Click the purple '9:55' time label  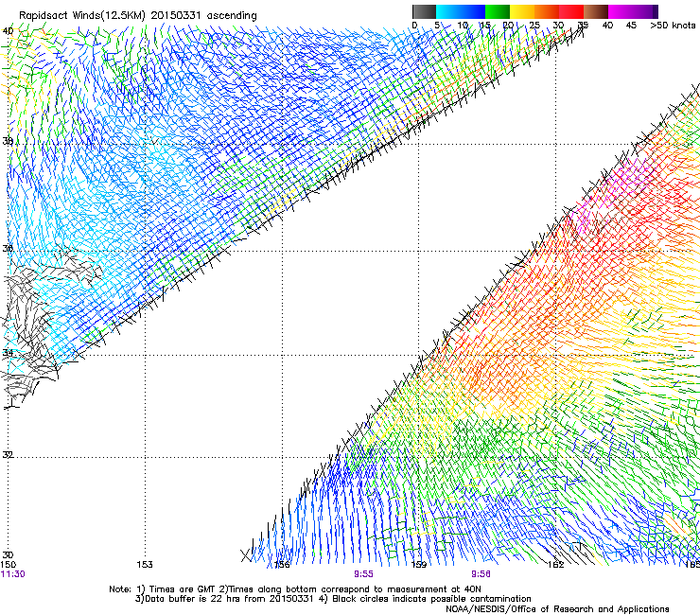pos(364,574)
